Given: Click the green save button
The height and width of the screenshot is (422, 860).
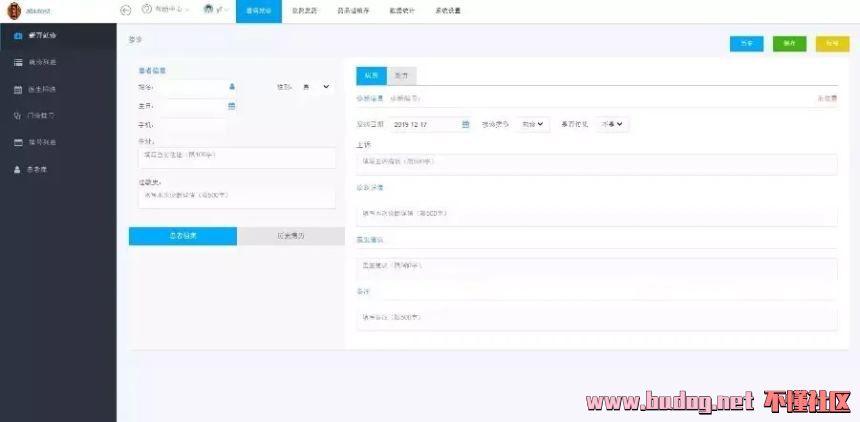Looking at the screenshot, I should tap(789, 44).
